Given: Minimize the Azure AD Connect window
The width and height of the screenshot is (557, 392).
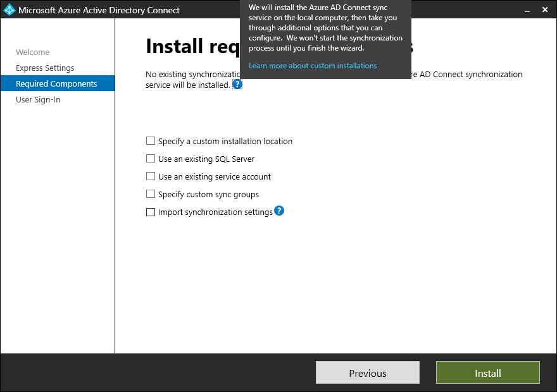Looking at the screenshot, I should tap(527, 10).
